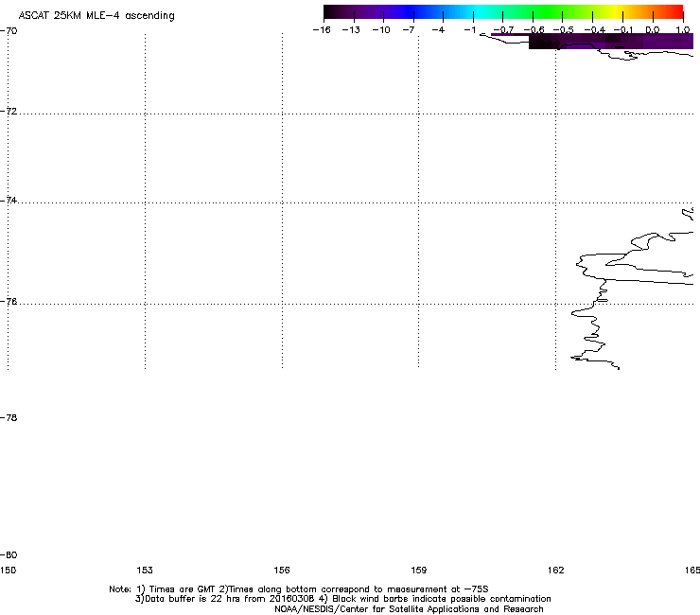Select the -74 latitude axis label
This screenshot has height=615, width=700.
pos(9,200)
